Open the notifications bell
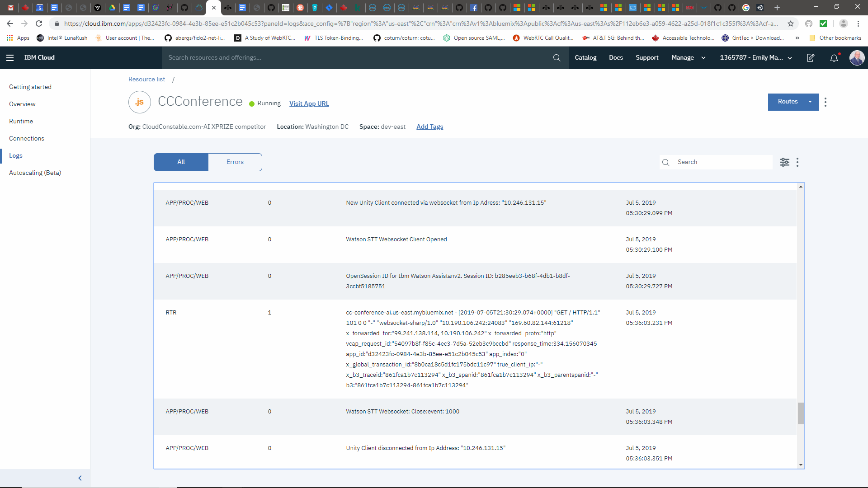The image size is (868, 488). click(x=834, y=58)
